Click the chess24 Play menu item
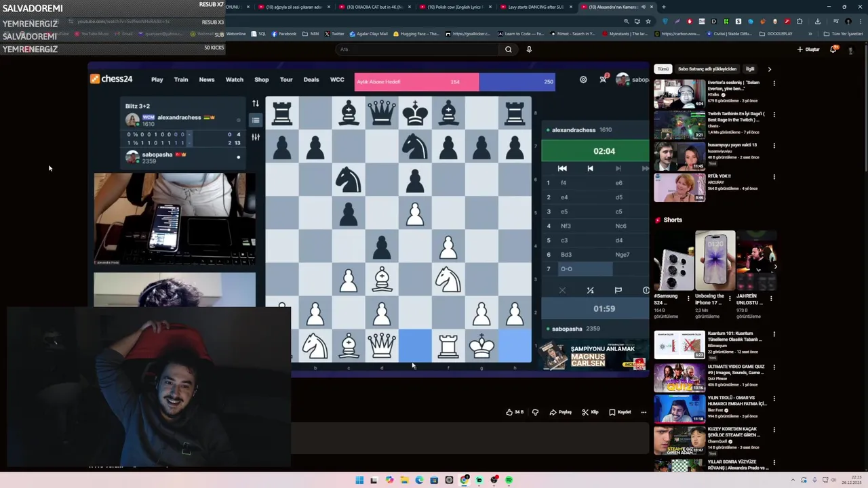 click(157, 79)
